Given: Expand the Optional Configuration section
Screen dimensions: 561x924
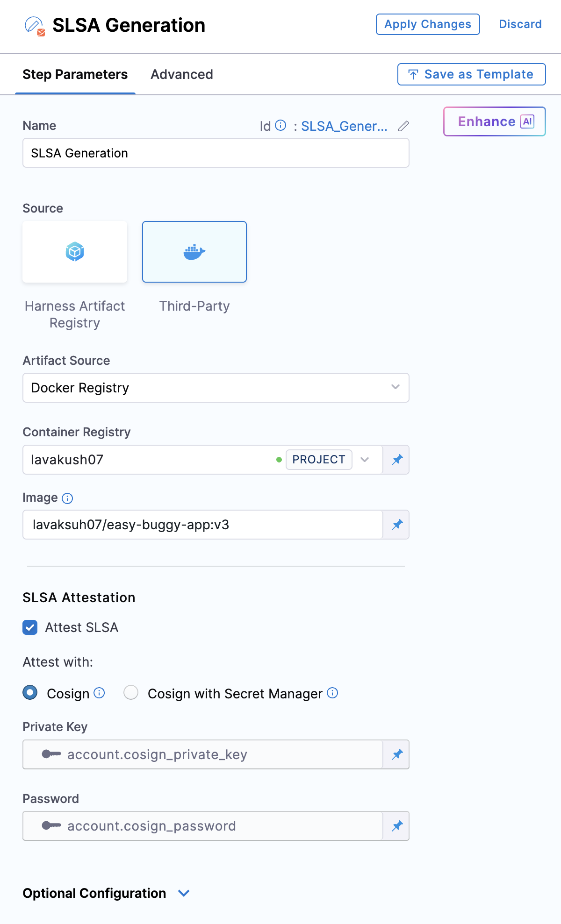Looking at the screenshot, I should 184,893.
